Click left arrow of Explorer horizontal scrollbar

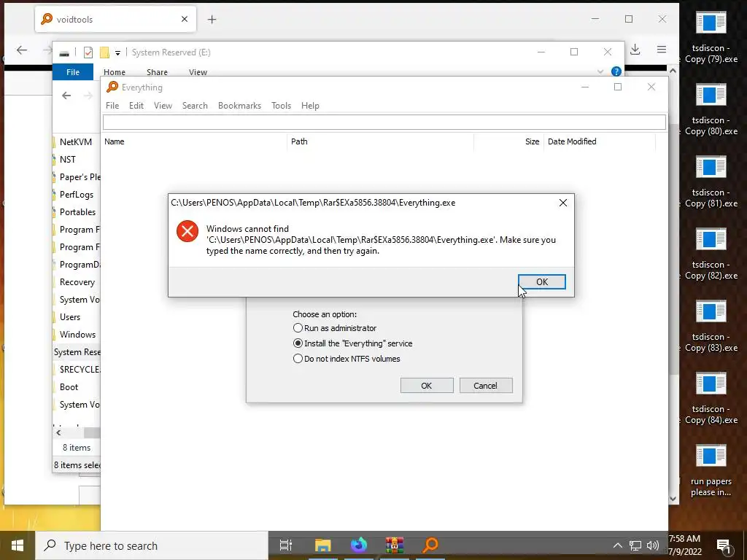pos(58,433)
